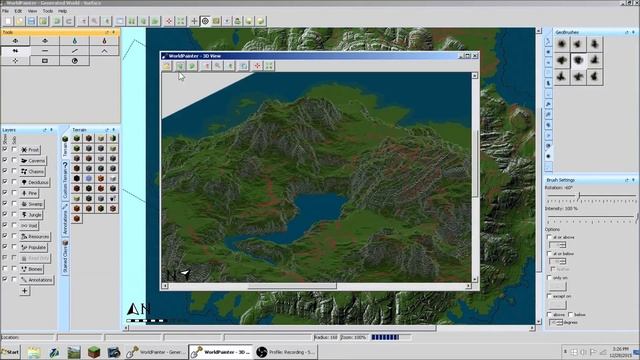This screenshot has height=360, width=640.
Task: Click the red crosshair icon in 3D View toolbar
Action: [257, 66]
